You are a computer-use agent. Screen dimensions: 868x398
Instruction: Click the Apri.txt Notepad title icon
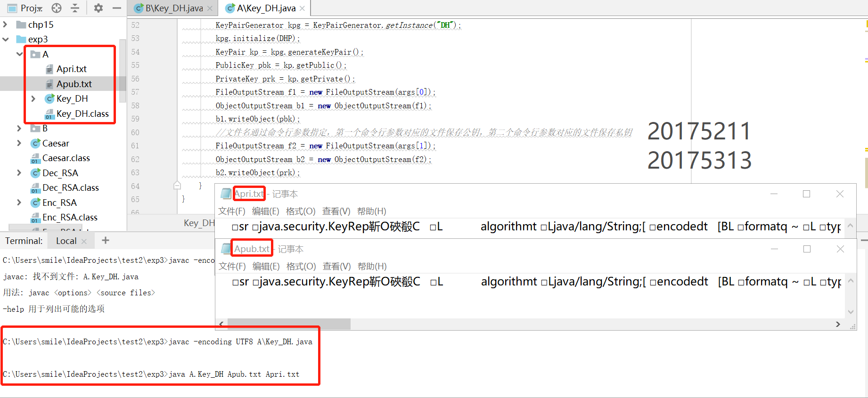[x=226, y=194]
